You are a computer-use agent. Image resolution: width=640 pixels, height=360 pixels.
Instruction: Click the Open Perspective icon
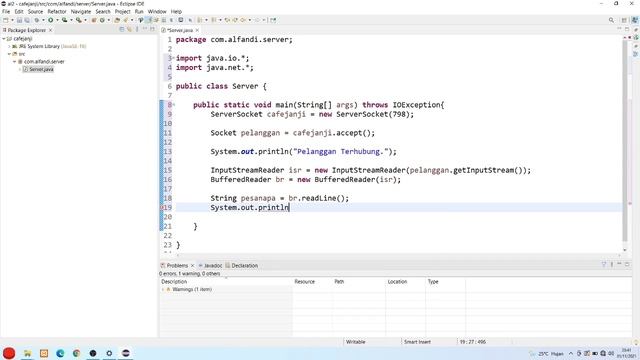pos(624,20)
